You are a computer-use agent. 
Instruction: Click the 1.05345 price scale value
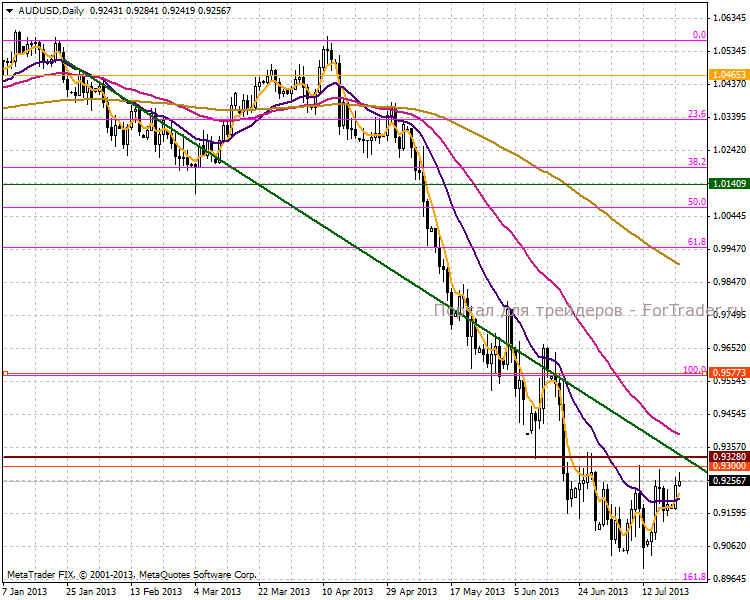[729, 51]
